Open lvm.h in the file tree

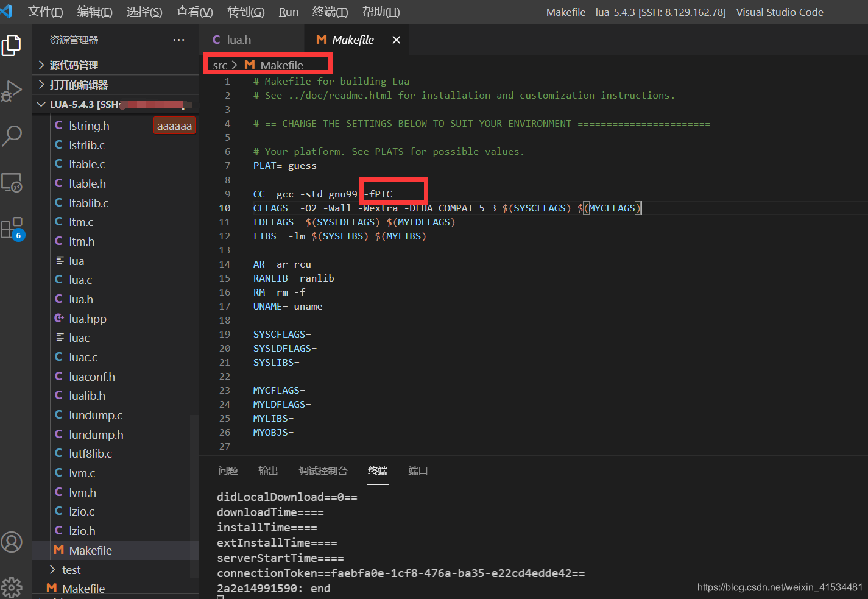pyautogui.click(x=82, y=492)
